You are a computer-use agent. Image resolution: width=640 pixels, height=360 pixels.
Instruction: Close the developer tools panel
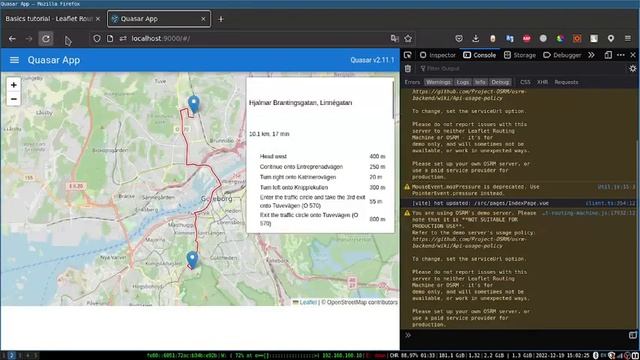pyautogui.click(x=633, y=55)
